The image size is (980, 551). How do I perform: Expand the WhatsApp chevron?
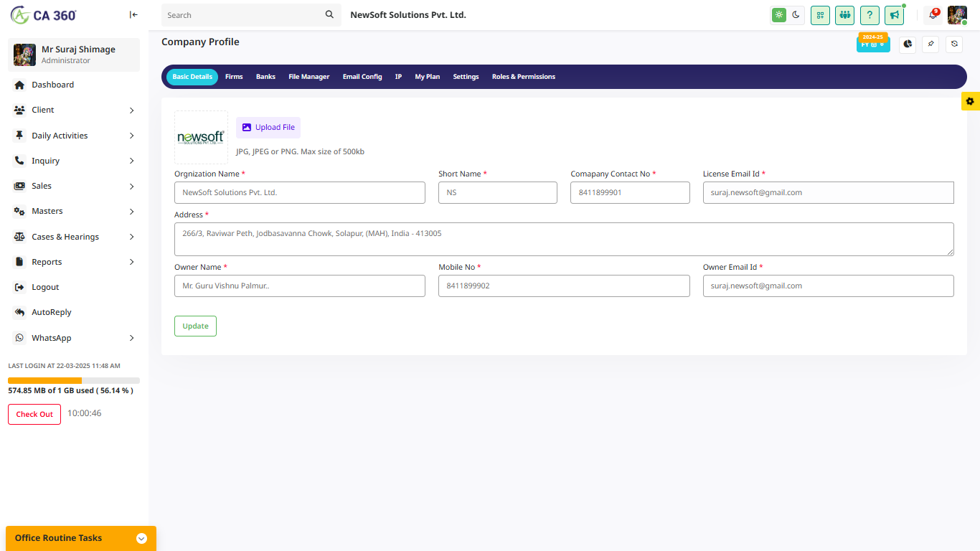click(132, 338)
